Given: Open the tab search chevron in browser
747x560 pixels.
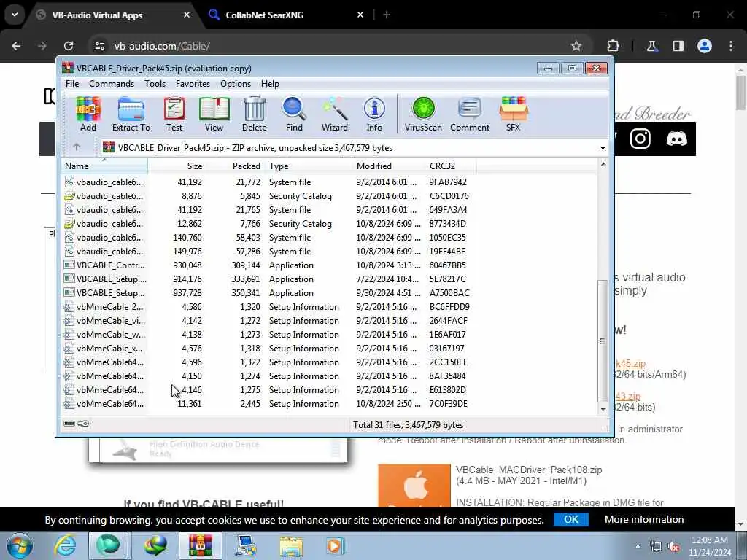Looking at the screenshot, I should coord(15,15).
